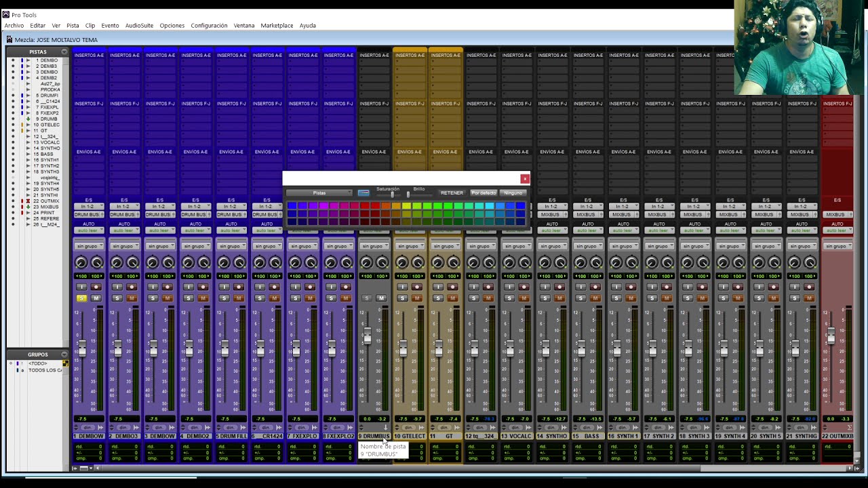Click the track name 5 DRUM FILL
868x488 pixels.
231,436
